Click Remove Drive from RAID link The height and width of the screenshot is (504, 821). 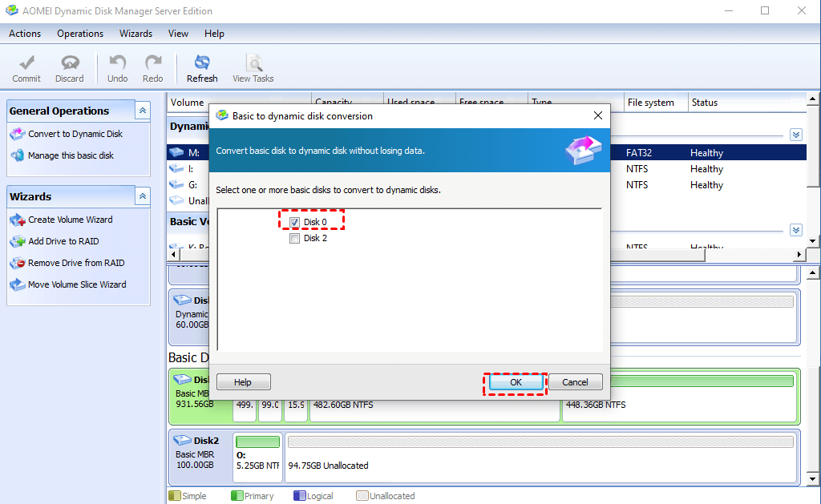tap(76, 263)
